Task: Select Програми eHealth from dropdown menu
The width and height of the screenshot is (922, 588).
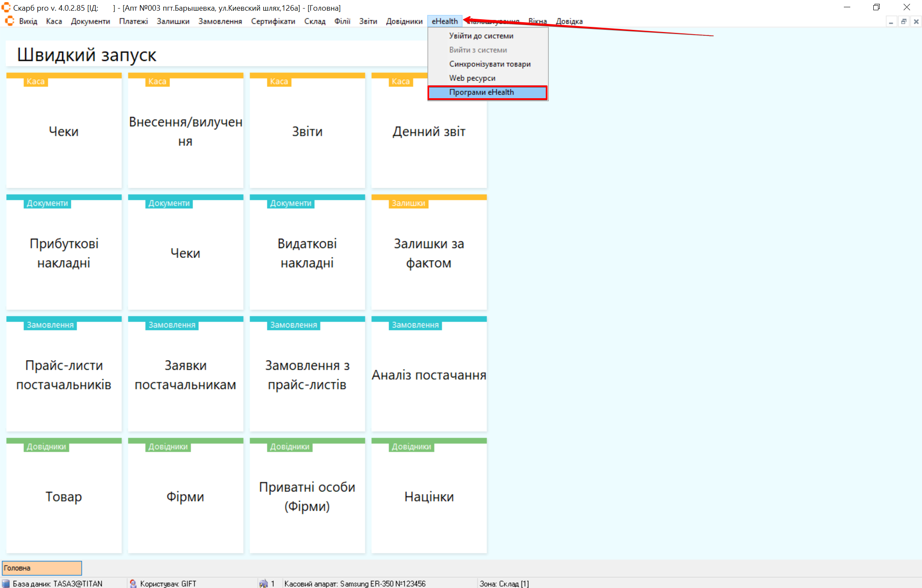Action: [481, 92]
